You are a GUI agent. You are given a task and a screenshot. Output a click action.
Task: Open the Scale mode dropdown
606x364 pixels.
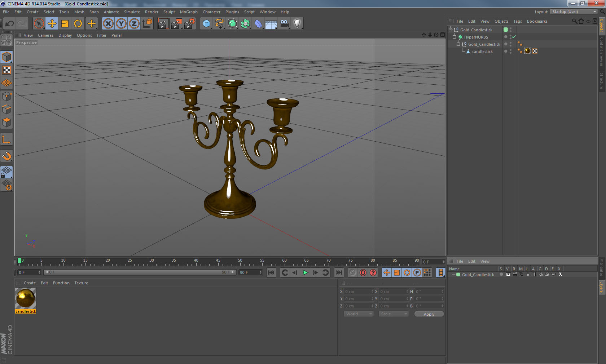coord(394,314)
